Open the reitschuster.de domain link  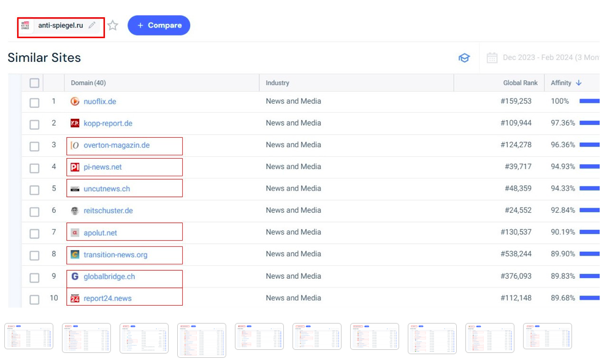108,211
